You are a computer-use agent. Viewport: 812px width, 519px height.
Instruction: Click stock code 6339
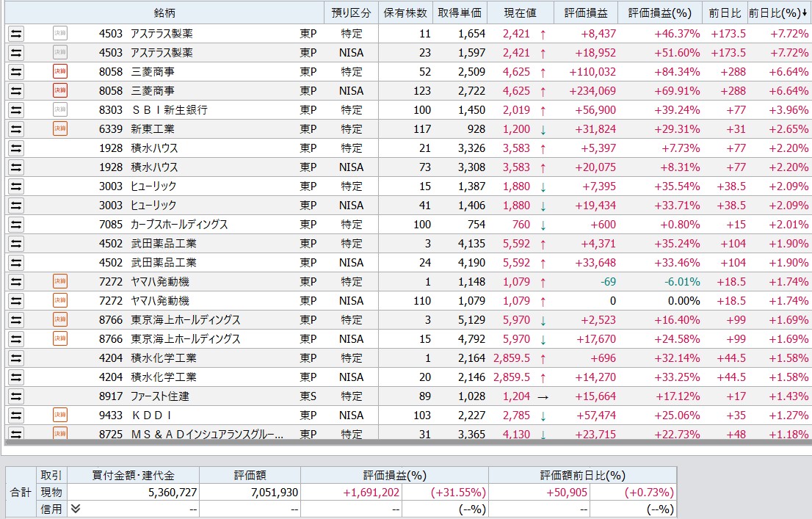click(111, 129)
